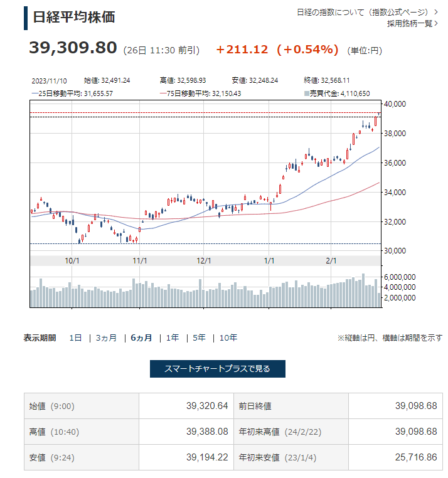Click the 始値: 32,491.24 chart readout
Image resolution: width=448 pixels, height=478 pixels.
pyautogui.click(x=107, y=80)
